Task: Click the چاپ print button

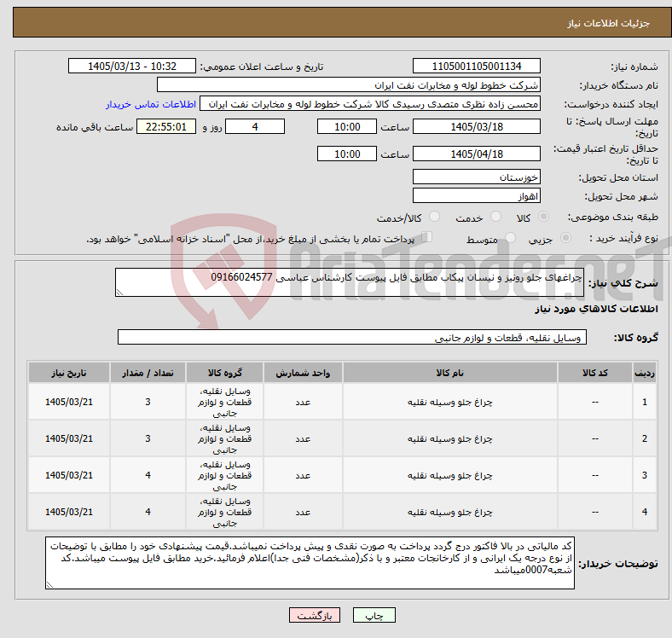Action: pos(374,615)
